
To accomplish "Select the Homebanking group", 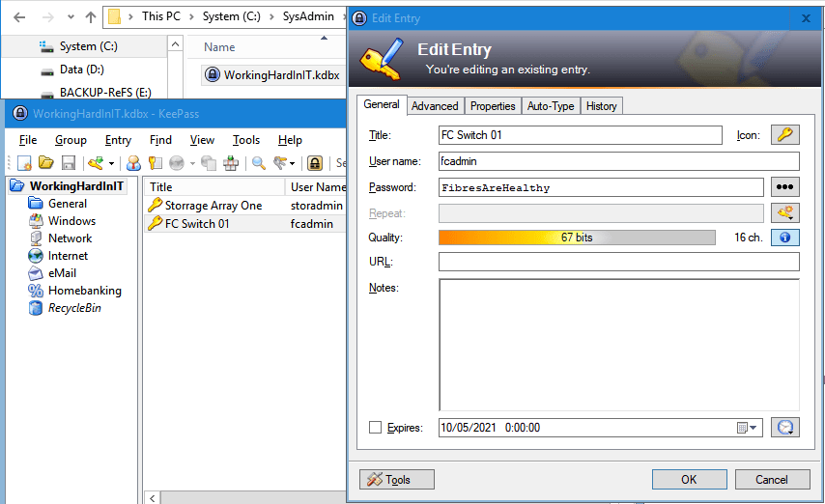I will [85, 291].
